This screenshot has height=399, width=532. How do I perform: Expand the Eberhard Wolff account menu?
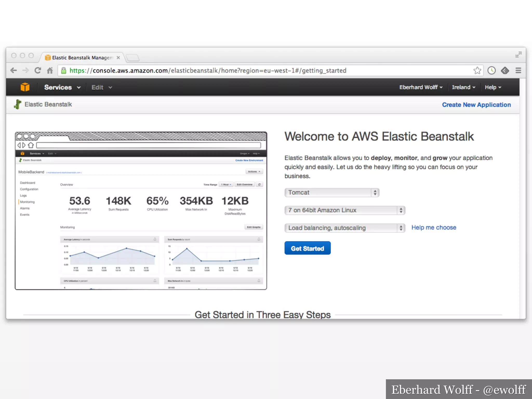421,87
